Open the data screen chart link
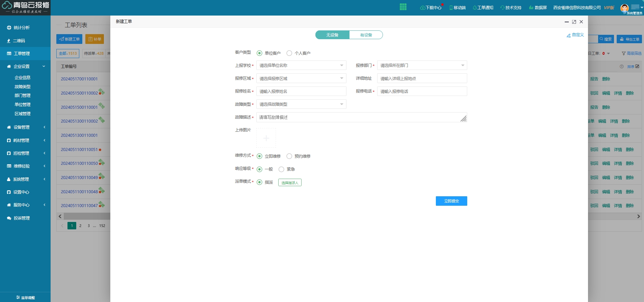 point(538,7)
